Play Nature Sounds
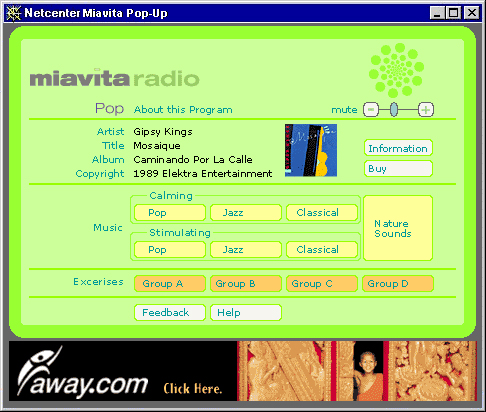The width and height of the screenshot is (486, 412). click(398, 228)
